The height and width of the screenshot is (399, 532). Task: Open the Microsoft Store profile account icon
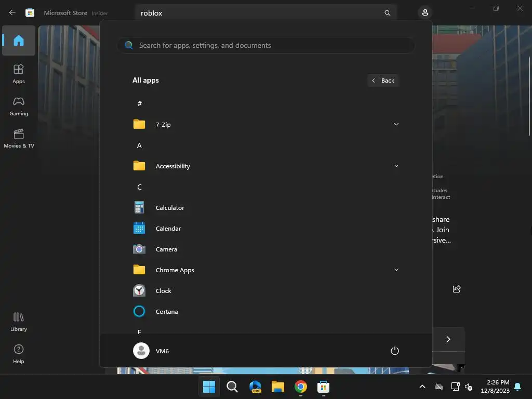(x=425, y=13)
